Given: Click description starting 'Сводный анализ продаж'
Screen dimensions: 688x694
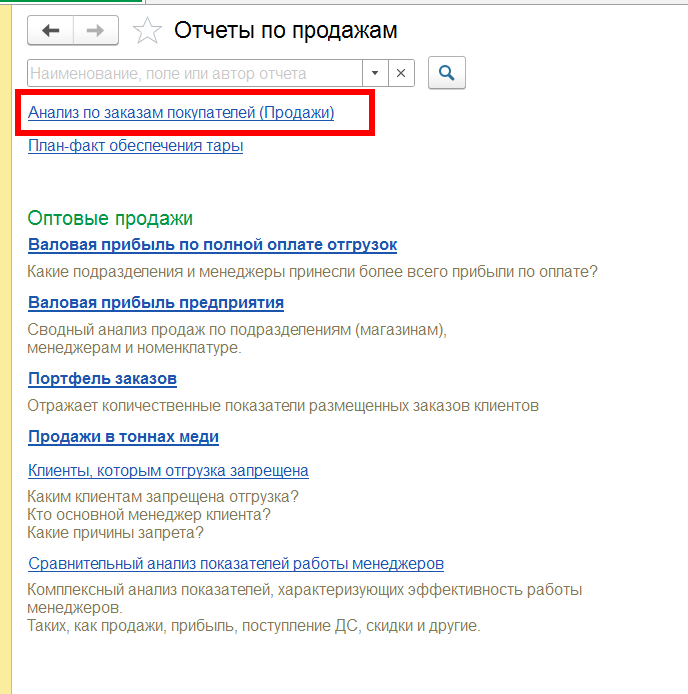Looking at the screenshot, I should coord(237,339).
